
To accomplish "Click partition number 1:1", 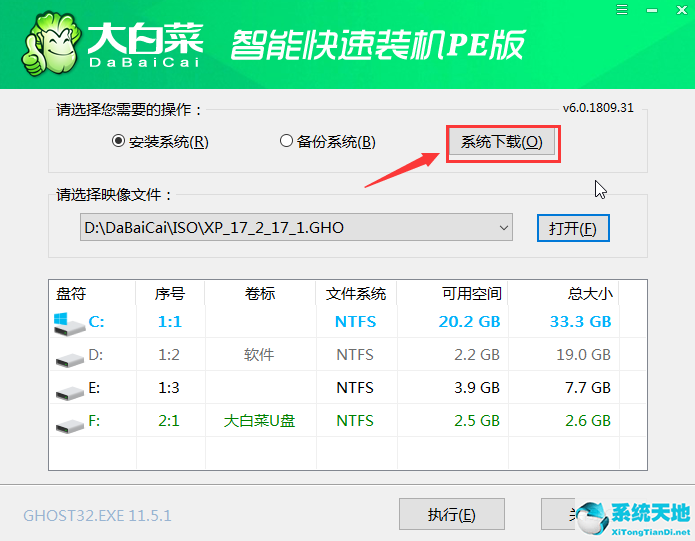I will click(170, 322).
